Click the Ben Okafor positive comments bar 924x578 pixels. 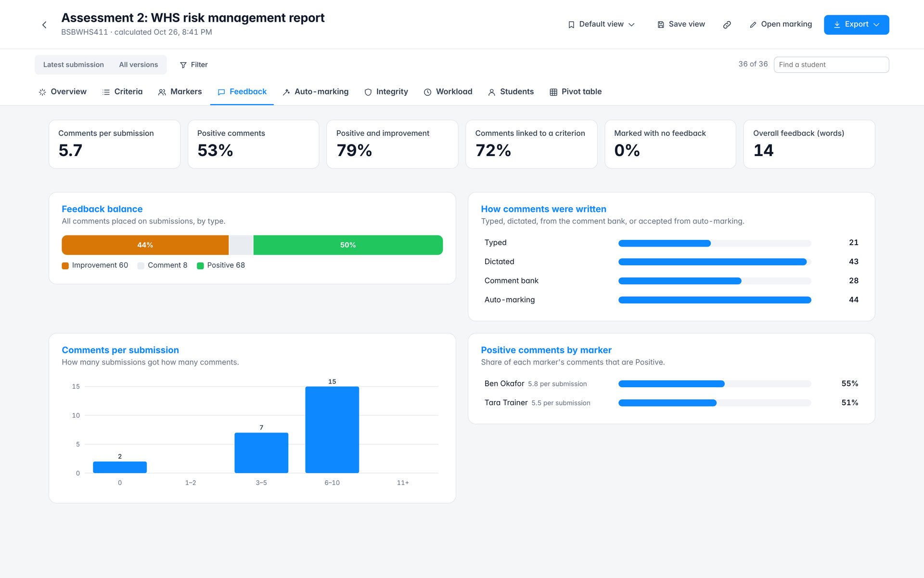coord(715,384)
